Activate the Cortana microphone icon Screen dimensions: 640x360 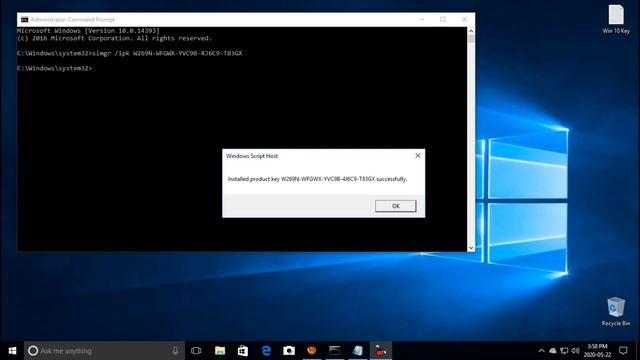[175, 351]
